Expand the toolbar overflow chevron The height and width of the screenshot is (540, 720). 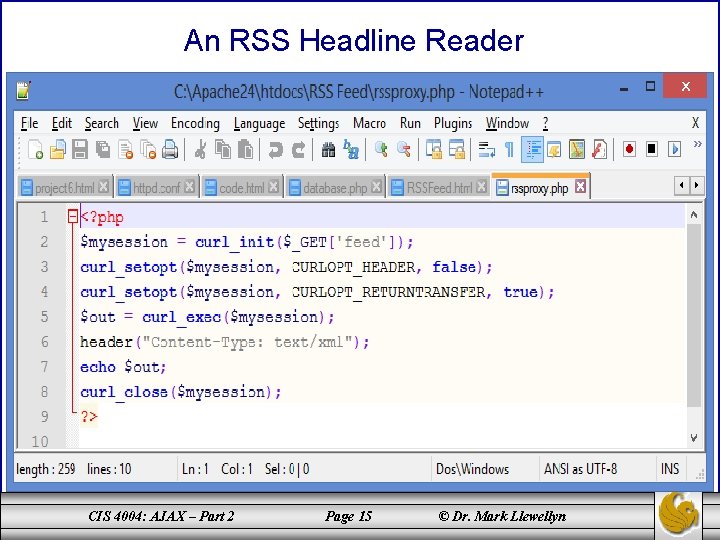click(x=698, y=144)
